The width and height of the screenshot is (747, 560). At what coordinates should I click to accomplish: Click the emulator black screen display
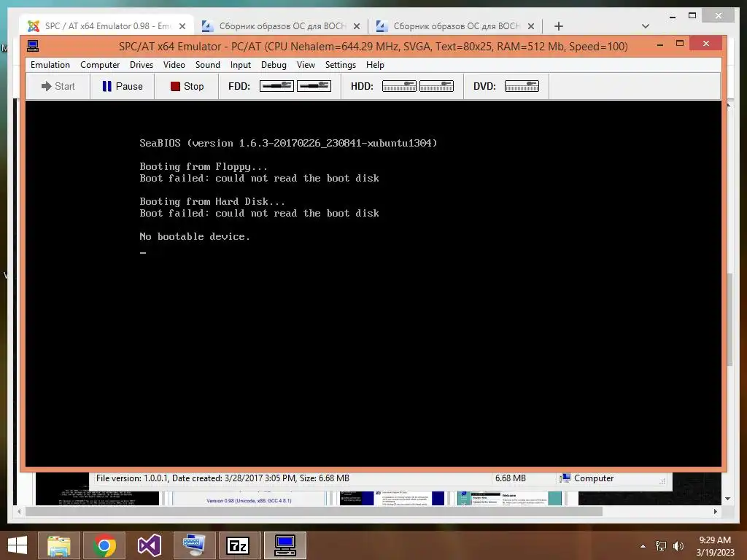point(373,284)
